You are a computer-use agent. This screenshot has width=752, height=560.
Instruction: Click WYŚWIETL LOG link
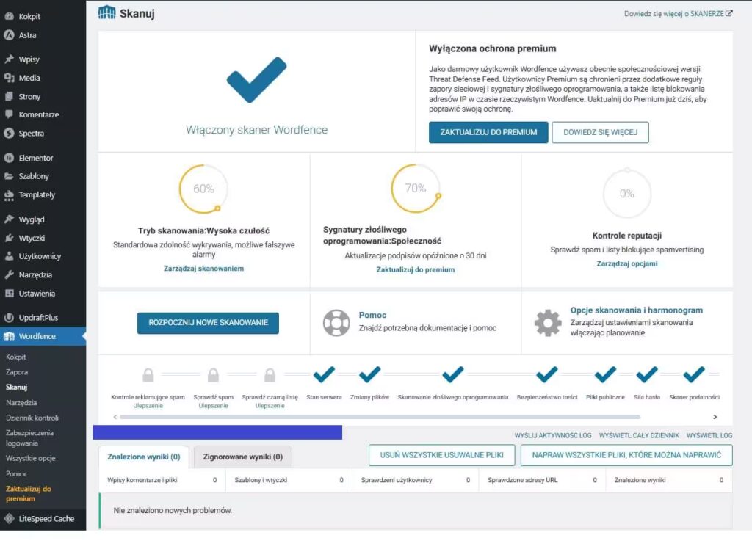pos(709,435)
